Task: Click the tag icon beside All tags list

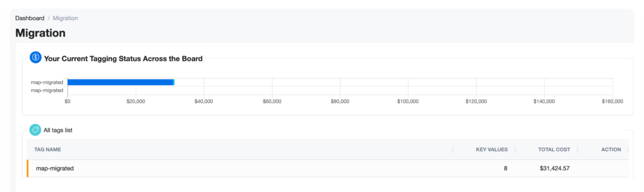Action: (x=35, y=130)
